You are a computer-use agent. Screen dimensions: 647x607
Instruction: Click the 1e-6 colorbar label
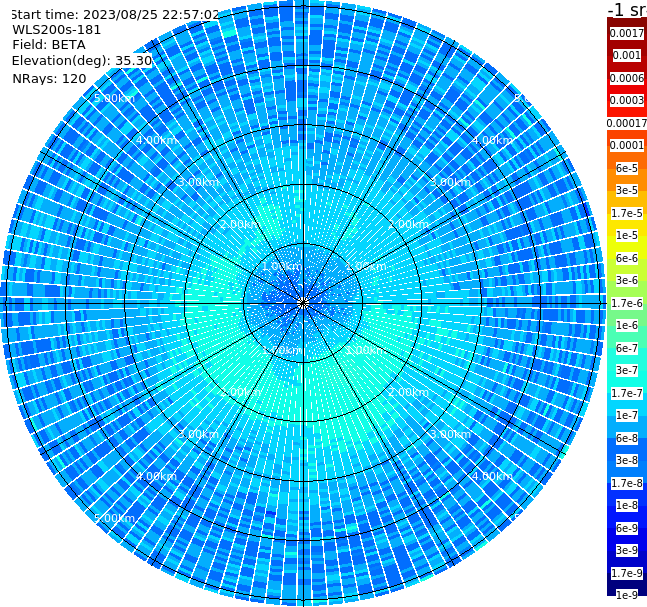[627, 325]
